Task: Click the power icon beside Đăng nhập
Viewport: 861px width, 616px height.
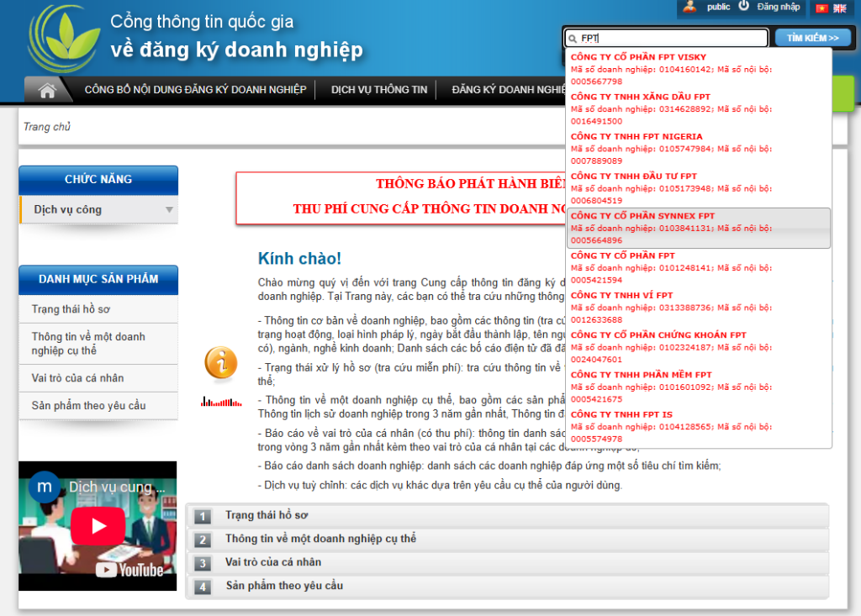Action: (x=743, y=6)
